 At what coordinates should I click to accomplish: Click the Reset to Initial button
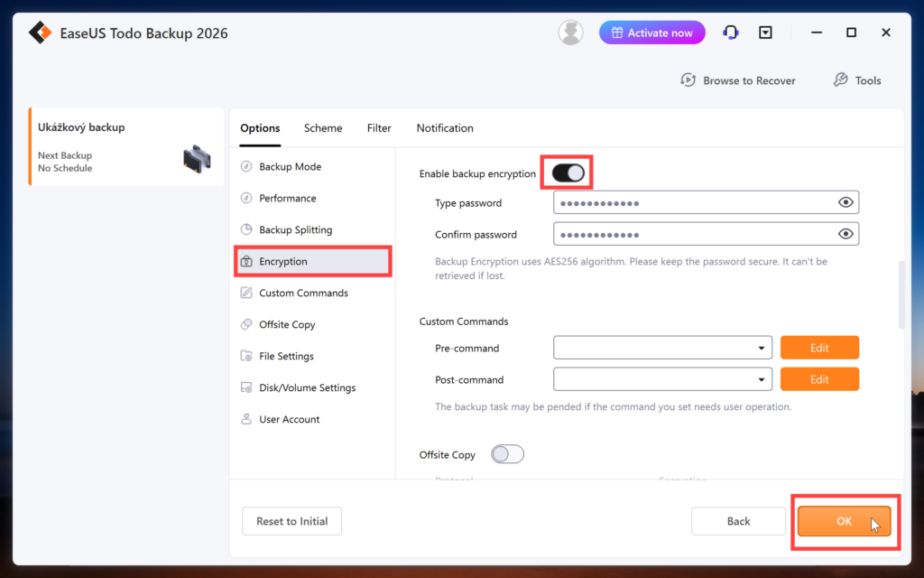[291, 521]
